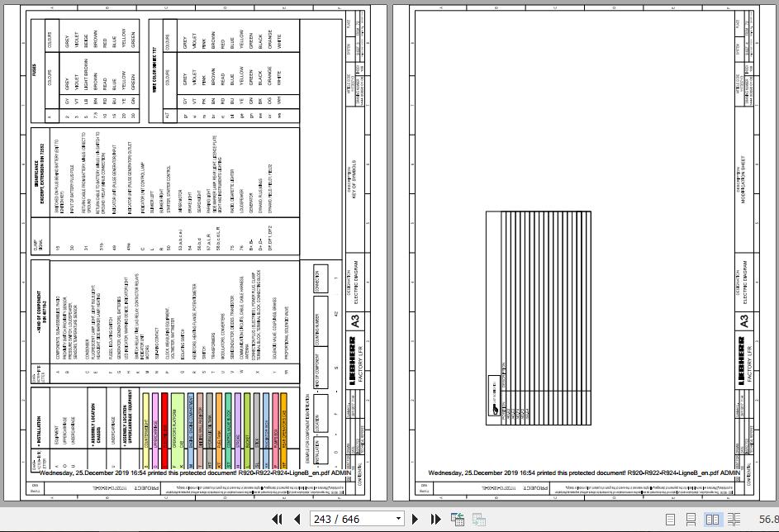Go to the first page
Screen dimensions: 779x532
click(x=278, y=519)
